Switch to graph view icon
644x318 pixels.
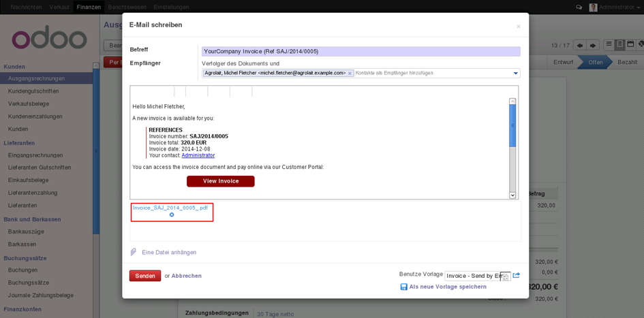[640, 44]
